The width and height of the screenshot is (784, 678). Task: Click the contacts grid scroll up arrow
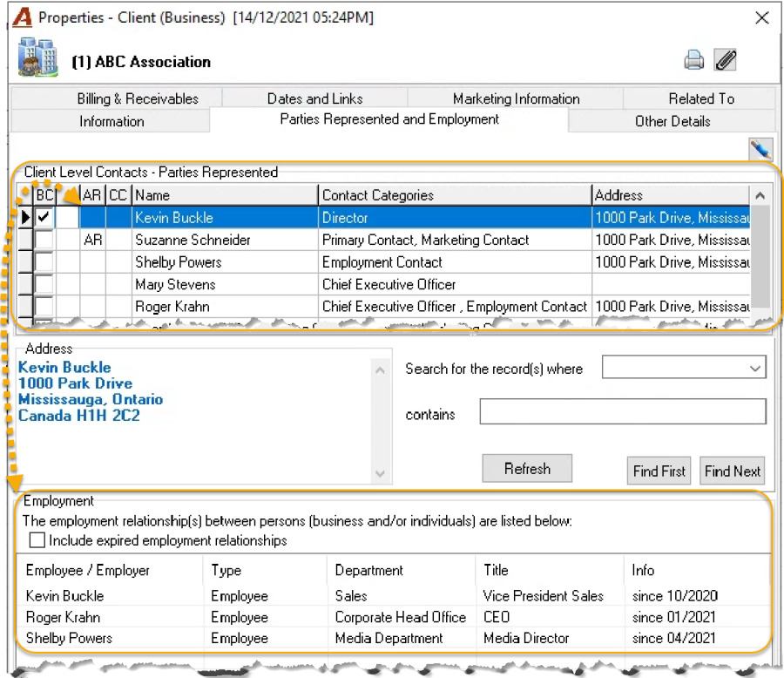click(x=760, y=195)
